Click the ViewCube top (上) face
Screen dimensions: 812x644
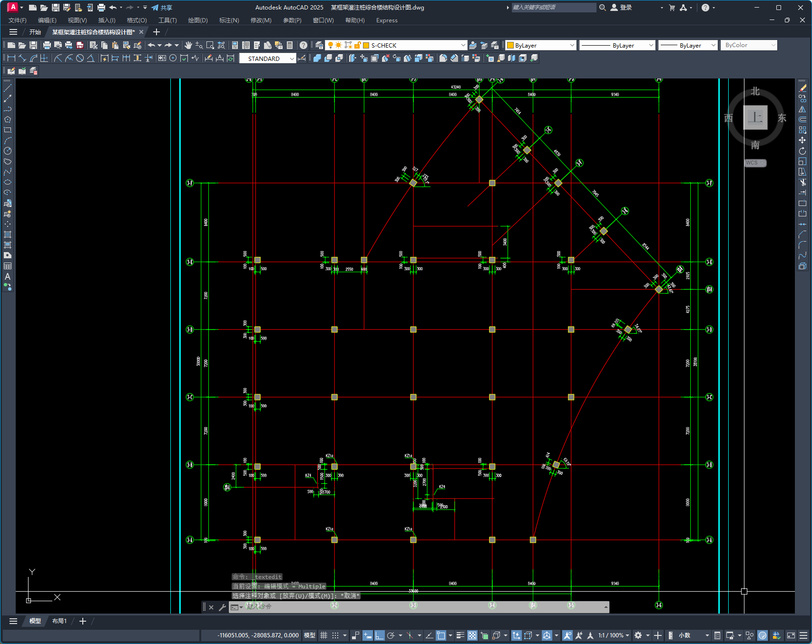pos(755,117)
